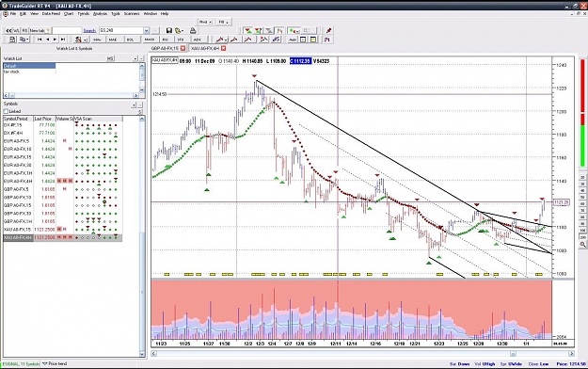This screenshot has width=588, height=369.
Task: Open the Scanners menu
Action: tap(132, 13)
